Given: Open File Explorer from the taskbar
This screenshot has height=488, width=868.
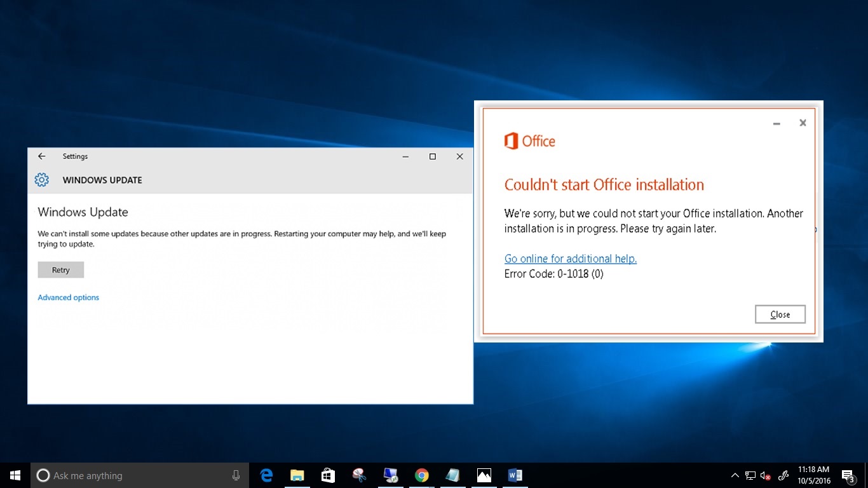Looking at the screenshot, I should click(297, 475).
